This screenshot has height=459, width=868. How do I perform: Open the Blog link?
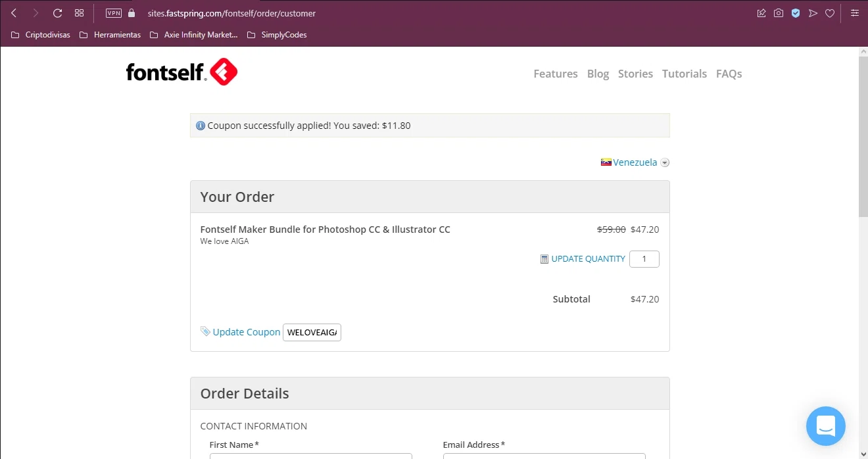tap(598, 74)
